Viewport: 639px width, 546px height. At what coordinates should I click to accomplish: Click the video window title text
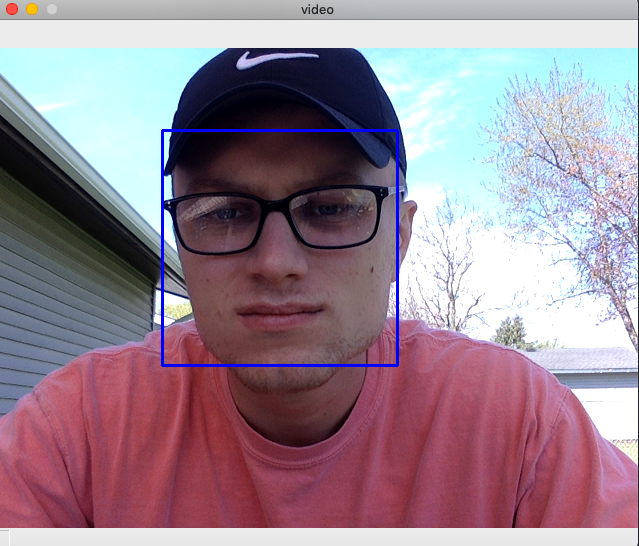[317, 9]
